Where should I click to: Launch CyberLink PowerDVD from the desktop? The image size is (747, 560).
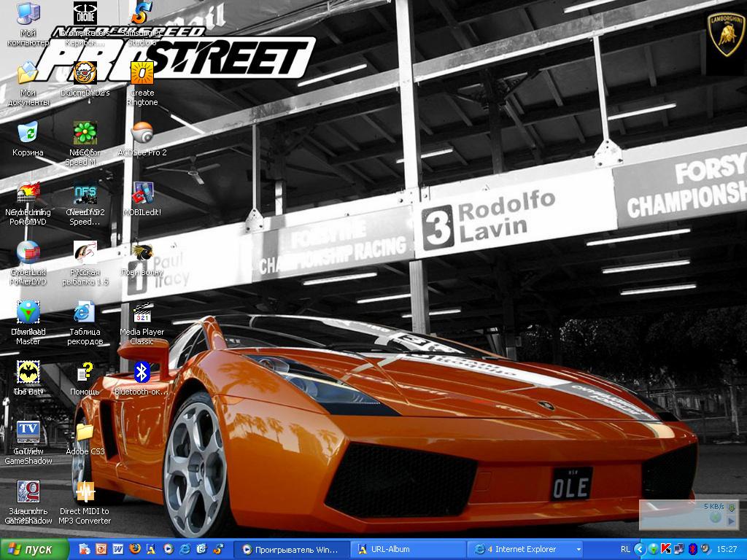28,252
